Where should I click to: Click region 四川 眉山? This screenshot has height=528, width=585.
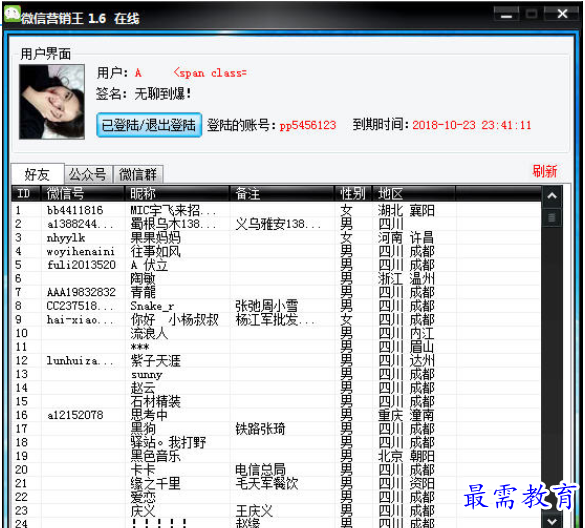406,347
